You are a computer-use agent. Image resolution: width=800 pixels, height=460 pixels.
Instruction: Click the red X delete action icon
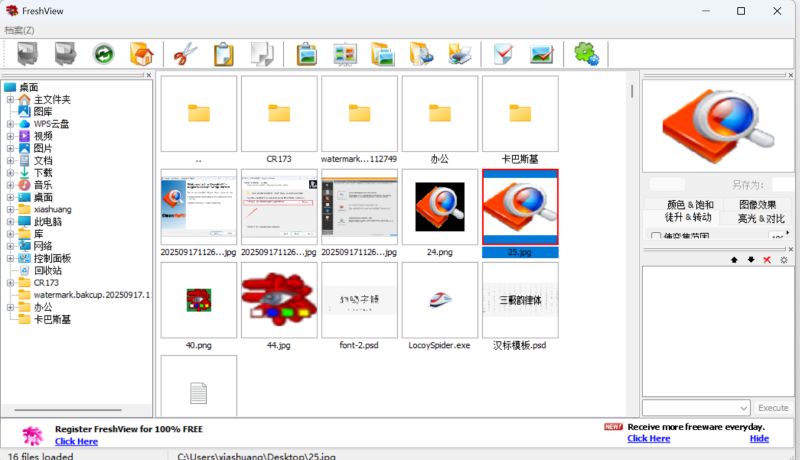pos(767,260)
